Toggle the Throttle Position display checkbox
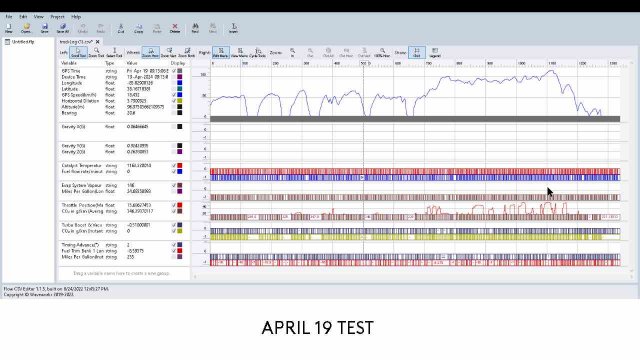 (174, 205)
